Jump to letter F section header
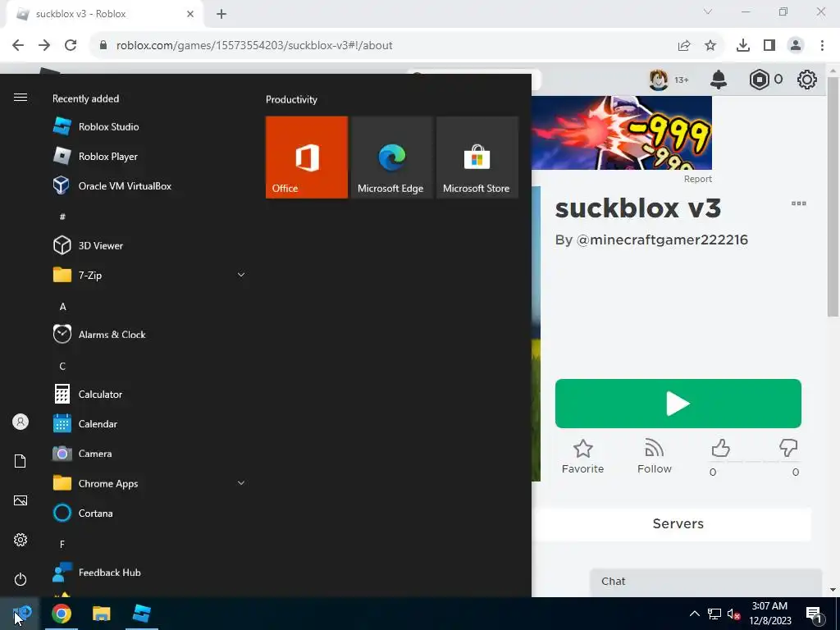Image resolution: width=840 pixels, height=630 pixels. [x=62, y=545]
